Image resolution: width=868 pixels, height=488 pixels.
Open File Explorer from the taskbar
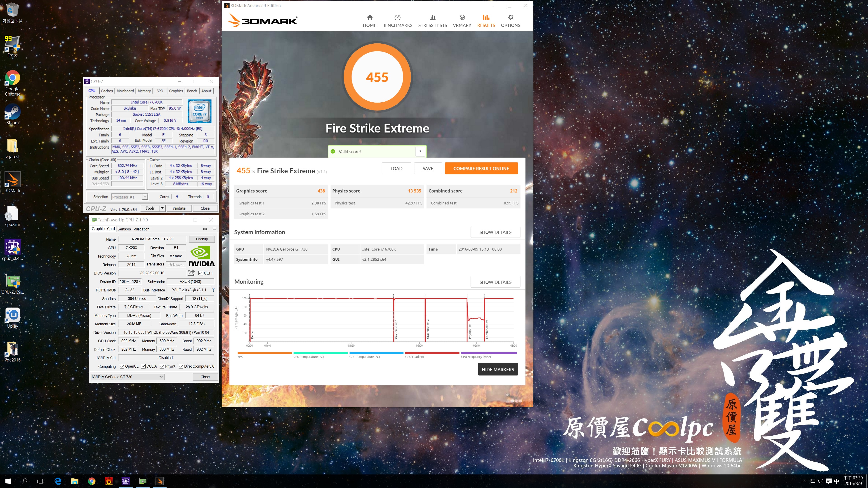tap(74, 481)
